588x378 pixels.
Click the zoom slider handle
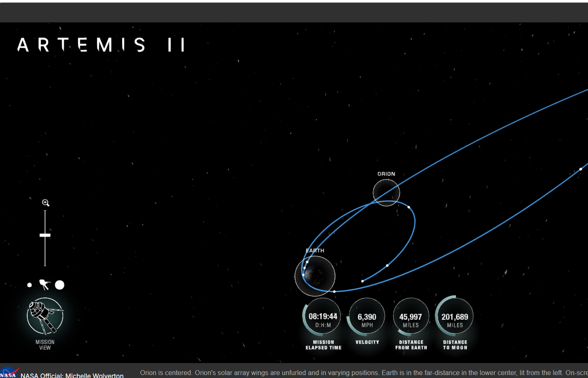click(x=45, y=235)
